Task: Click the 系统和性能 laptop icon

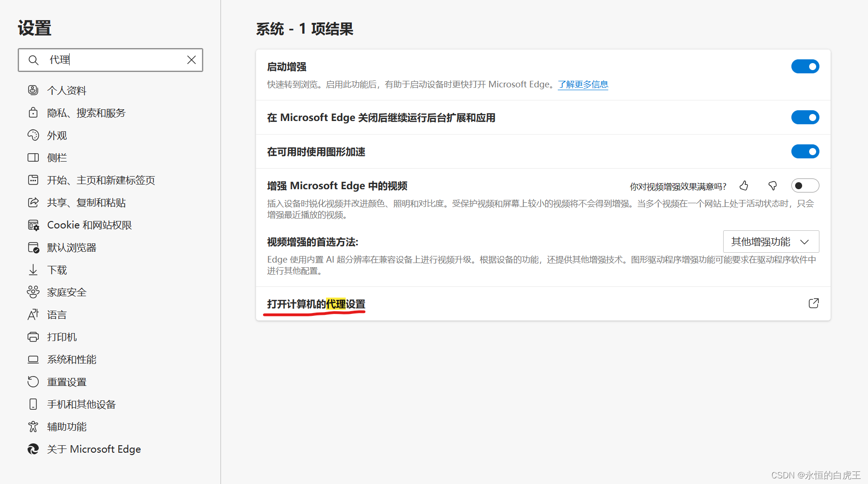Action: click(33, 359)
